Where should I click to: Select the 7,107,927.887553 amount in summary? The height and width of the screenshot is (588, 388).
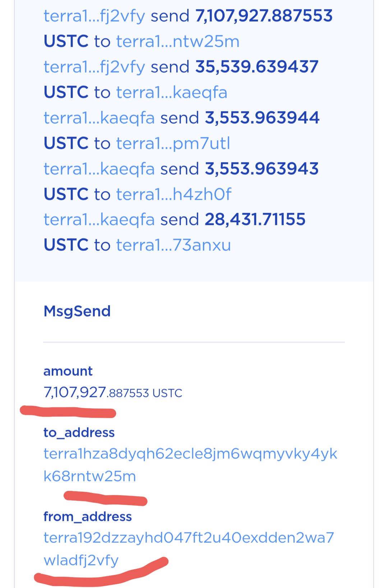click(264, 16)
